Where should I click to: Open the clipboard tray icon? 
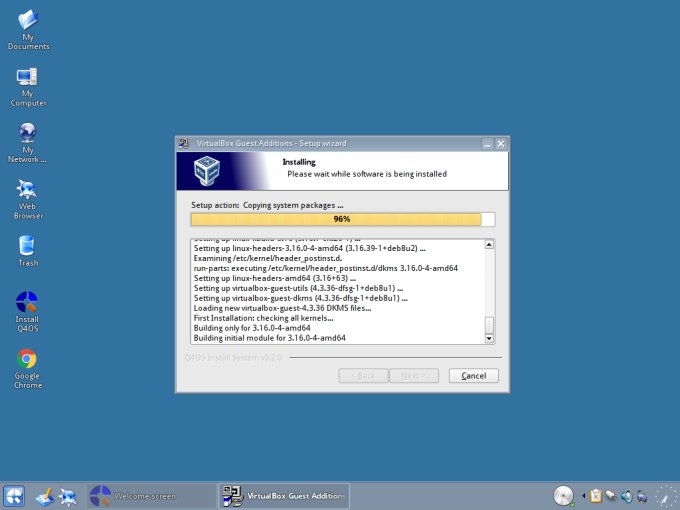click(596, 496)
